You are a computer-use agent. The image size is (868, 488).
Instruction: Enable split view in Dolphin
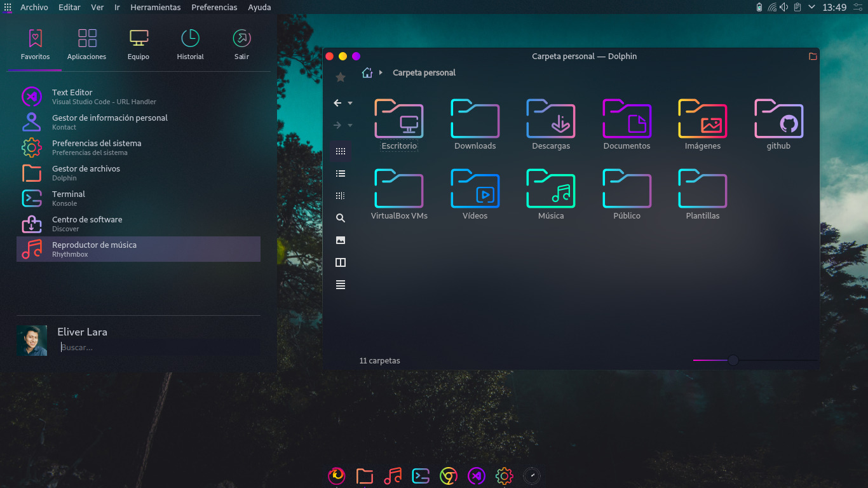point(341,262)
